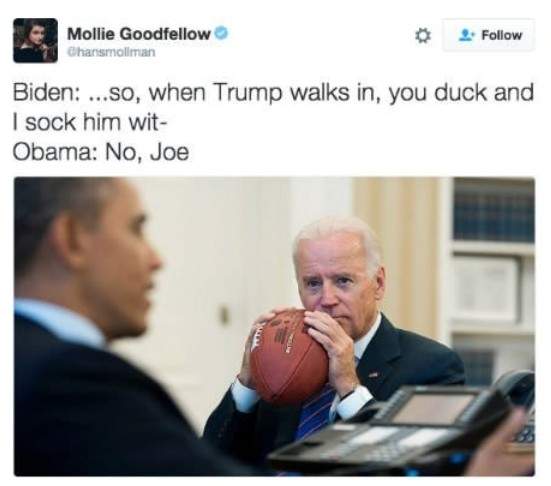Image resolution: width=551 pixels, height=486 pixels.
Task: Click the 'Obama: No, Joe' text line
Action: tap(101, 152)
